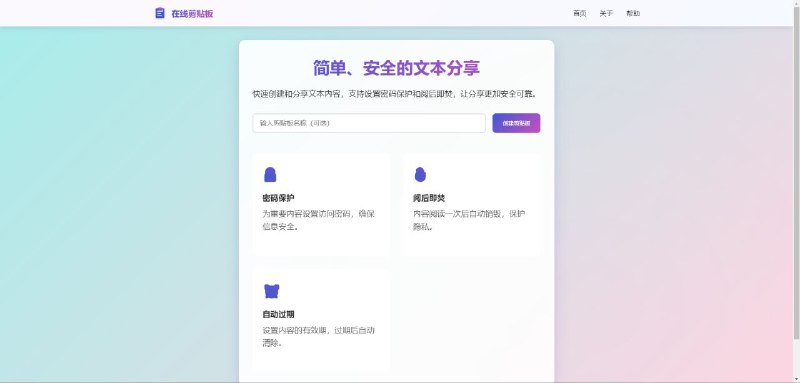Screen dimensions: 800x383
Task: Go to 首页 in the navigation
Action: coord(580,14)
